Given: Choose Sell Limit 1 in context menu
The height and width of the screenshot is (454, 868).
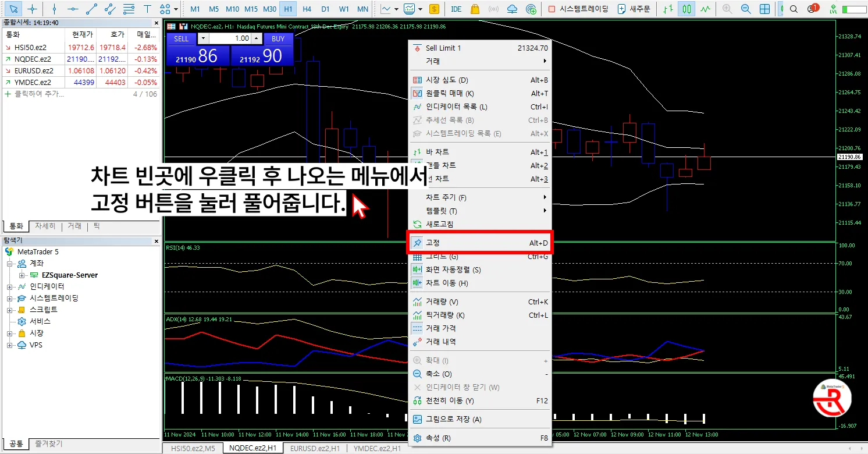Looking at the screenshot, I should (x=480, y=48).
